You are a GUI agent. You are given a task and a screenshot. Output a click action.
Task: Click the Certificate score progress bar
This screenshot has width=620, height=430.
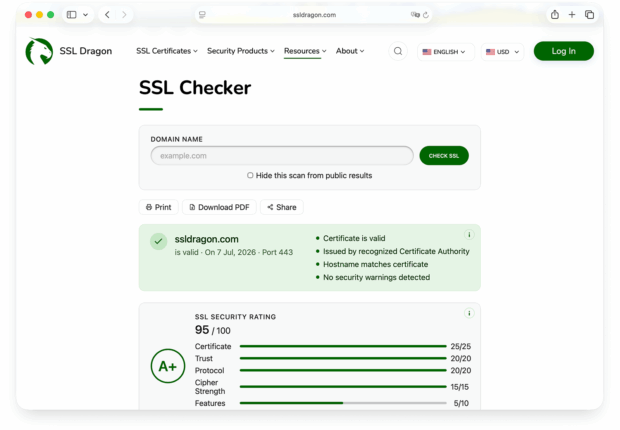pyautogui.click(x=343, y=346)
